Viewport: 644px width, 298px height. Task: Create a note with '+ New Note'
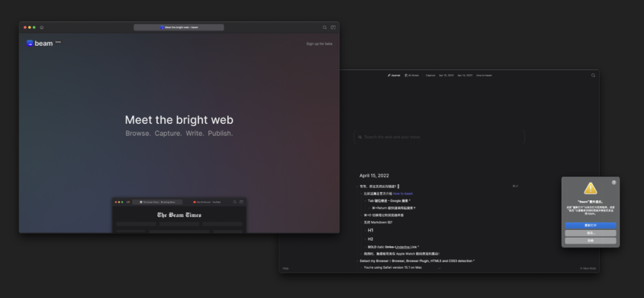point(588,268)
